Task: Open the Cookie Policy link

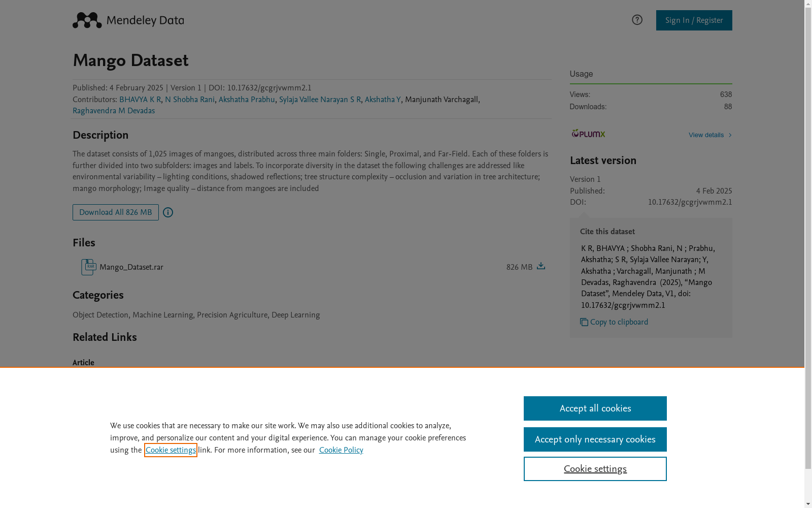Action: (341, 450)
